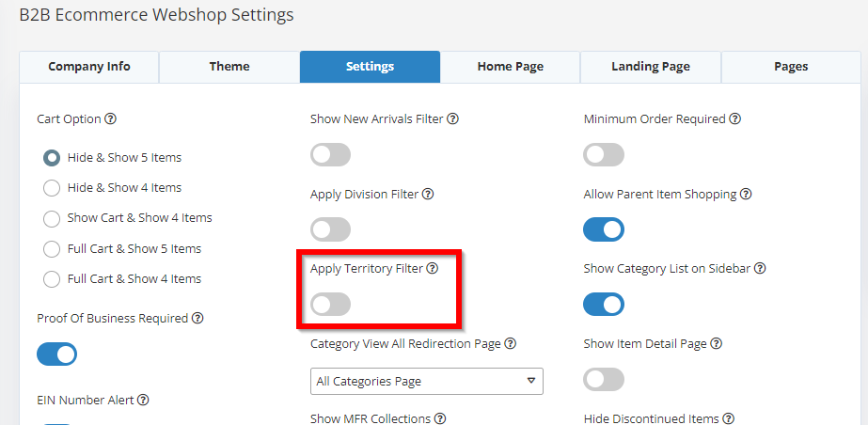
Task: Open Hide Discontinued Items help icon
Action: pyautogui.click(x=729, y=418)
